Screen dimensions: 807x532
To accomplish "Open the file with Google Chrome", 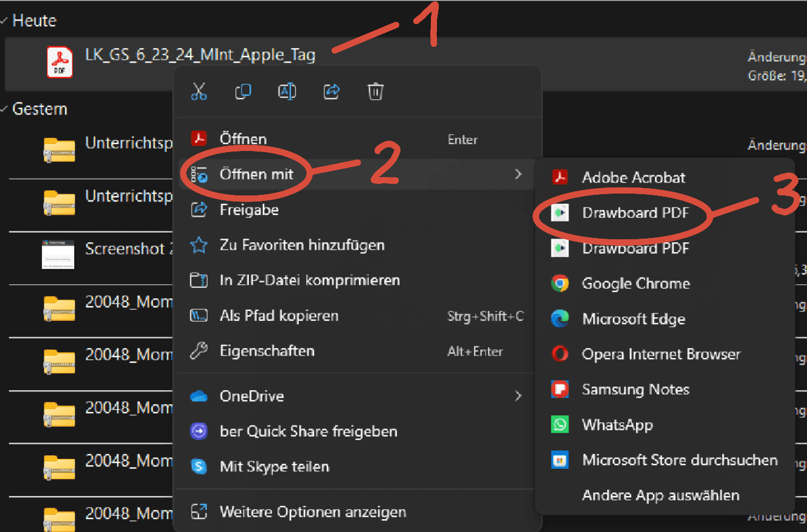I will (x=665, y=284).
